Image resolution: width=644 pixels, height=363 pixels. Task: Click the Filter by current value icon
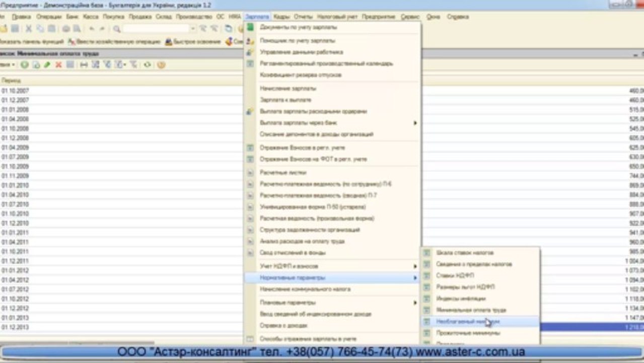pos(107,65)
